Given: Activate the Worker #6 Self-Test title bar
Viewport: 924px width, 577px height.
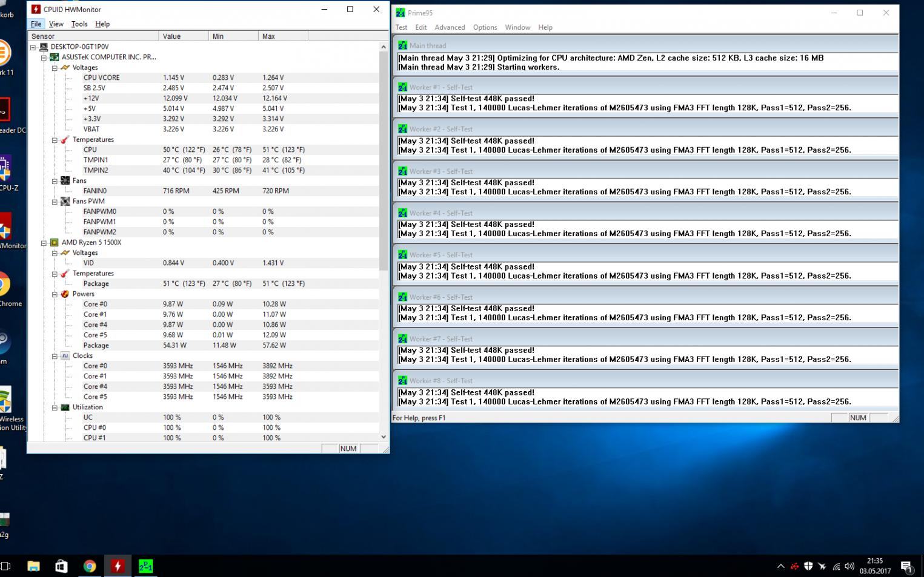Looking at the screenshot, I should 646,297.
